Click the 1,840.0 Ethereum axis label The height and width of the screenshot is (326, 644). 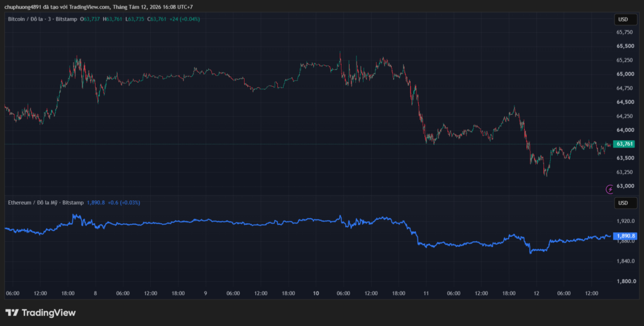pyautogui.click(x=626, y=261)
